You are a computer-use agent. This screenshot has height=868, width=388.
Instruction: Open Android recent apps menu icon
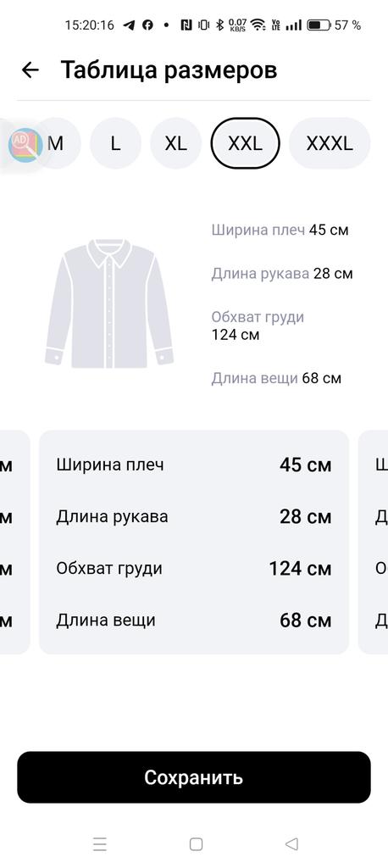100,843
